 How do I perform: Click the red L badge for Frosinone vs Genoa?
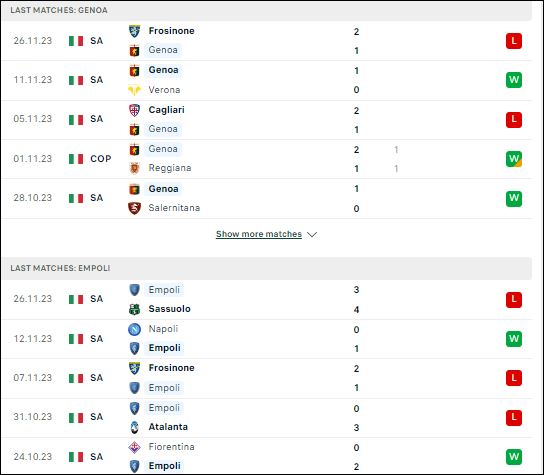514,41
